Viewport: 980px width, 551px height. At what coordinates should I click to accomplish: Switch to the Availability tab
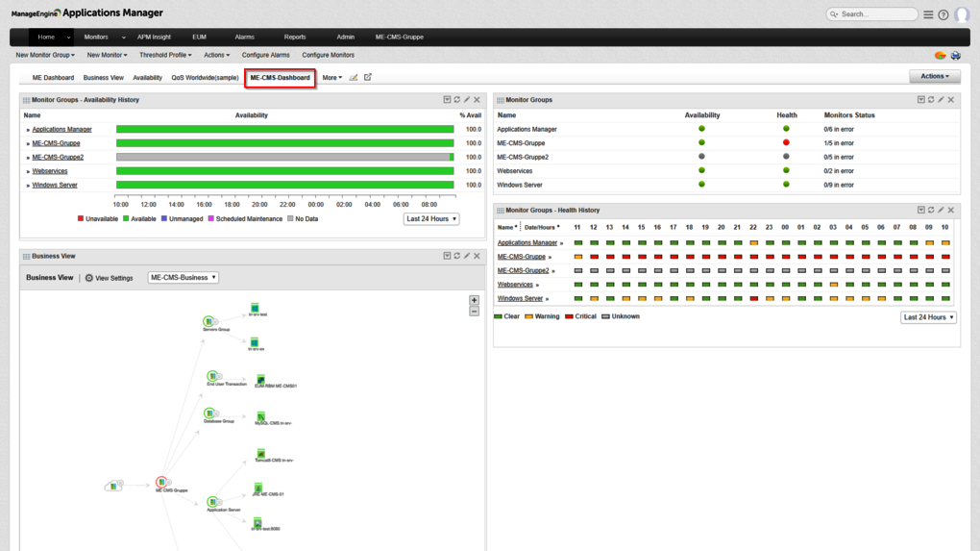(148, 78)
